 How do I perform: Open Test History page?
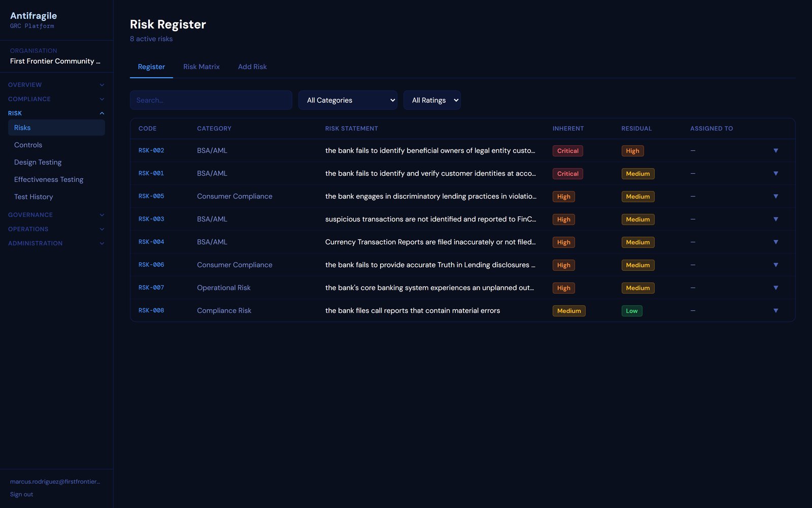[56, 197]
